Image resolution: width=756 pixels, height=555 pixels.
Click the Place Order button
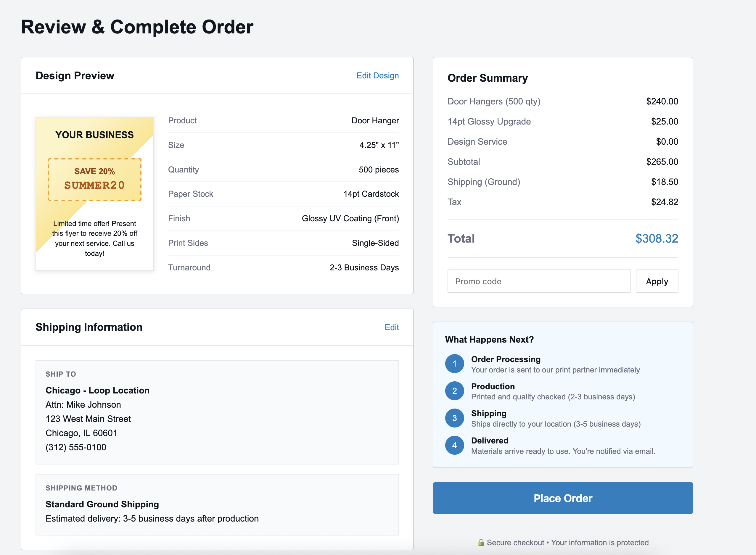[x=562, y=498]
